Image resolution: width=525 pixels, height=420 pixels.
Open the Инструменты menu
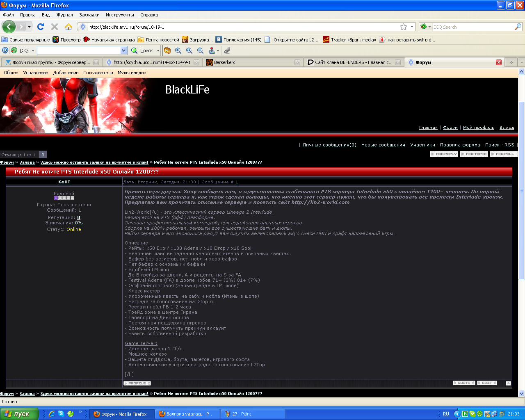(x=120, y=15)
